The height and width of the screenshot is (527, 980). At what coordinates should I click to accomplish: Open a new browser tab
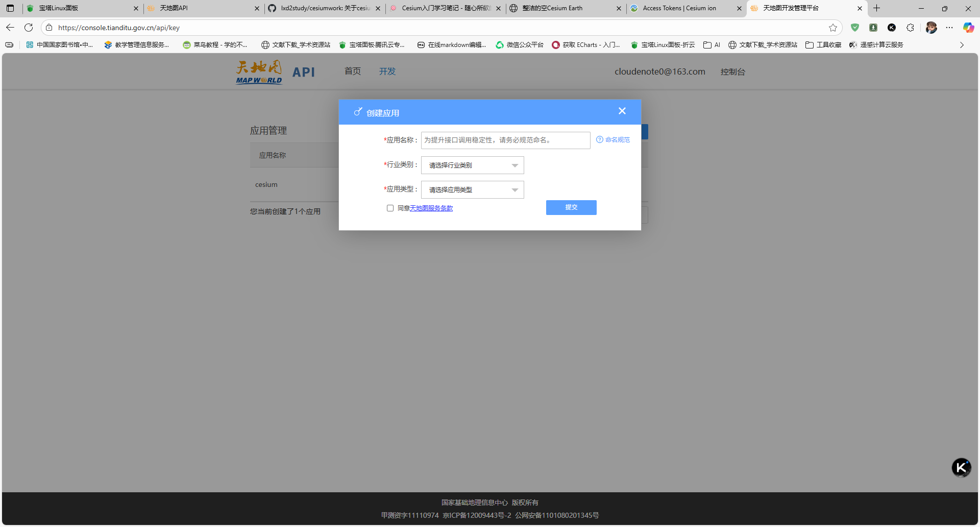tap(877, 8)
